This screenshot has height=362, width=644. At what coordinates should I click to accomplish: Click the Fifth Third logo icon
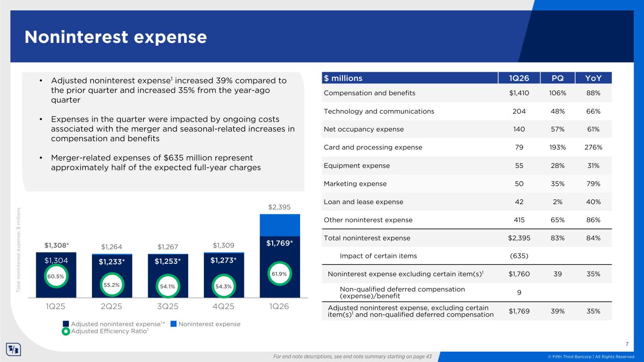click(x=13, y=350)
